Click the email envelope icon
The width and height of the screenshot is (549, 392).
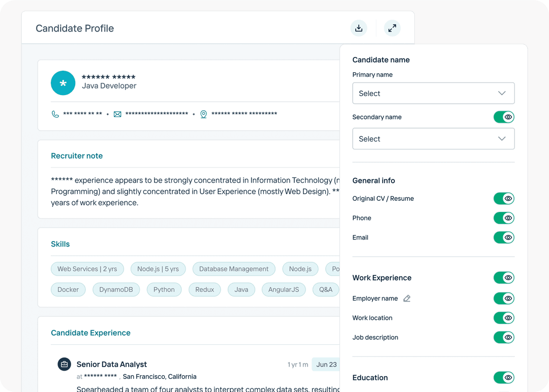click(x=117, y=114)
